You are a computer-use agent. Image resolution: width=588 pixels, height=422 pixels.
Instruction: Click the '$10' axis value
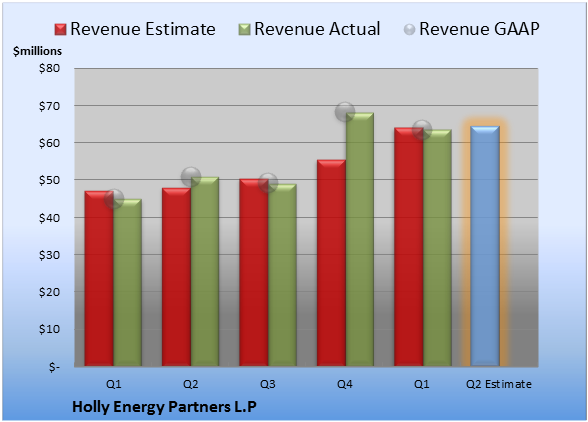49,329
